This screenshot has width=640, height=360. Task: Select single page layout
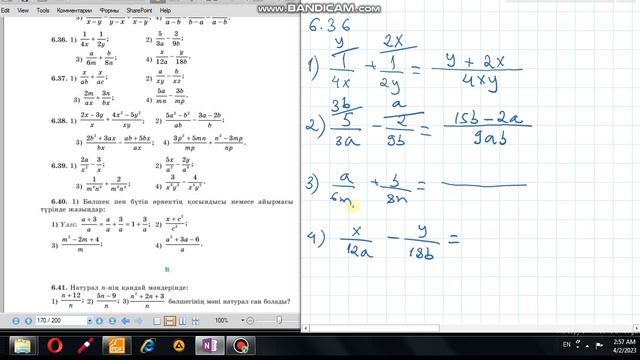point(157,321)
